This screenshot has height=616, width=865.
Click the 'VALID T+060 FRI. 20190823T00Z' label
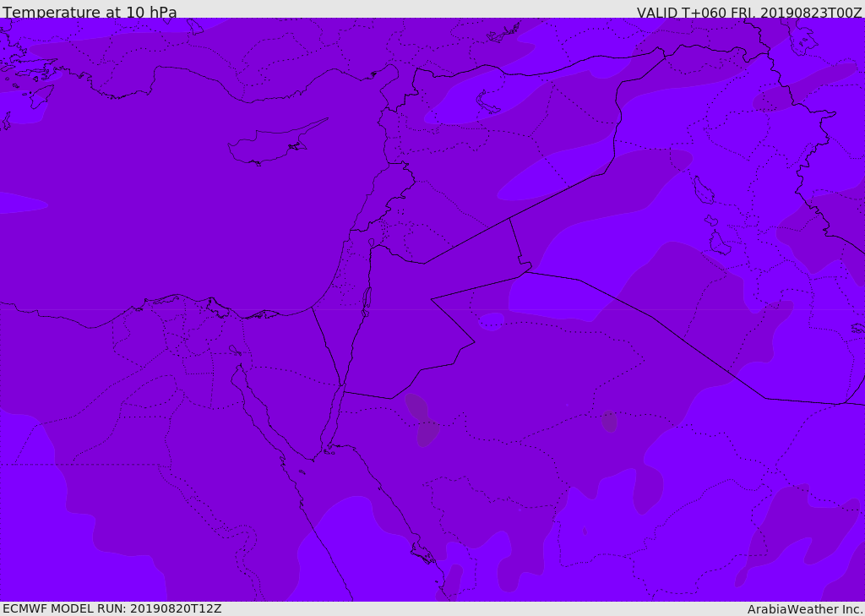point(749,12)
